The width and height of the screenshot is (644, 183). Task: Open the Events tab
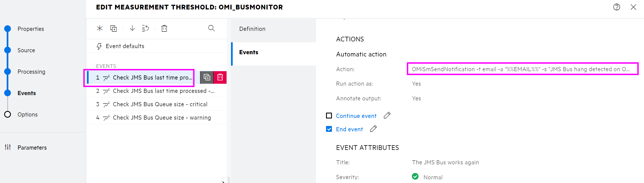point(249,52)
